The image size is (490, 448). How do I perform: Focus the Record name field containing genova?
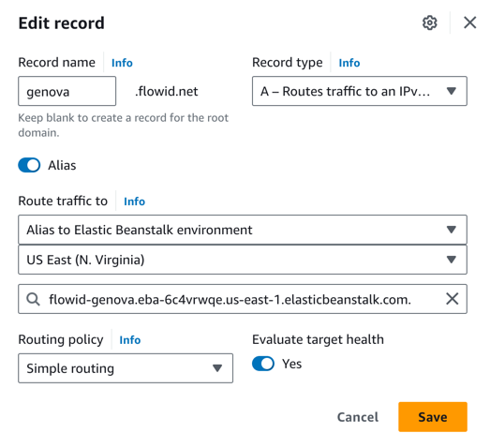[67, 91]
